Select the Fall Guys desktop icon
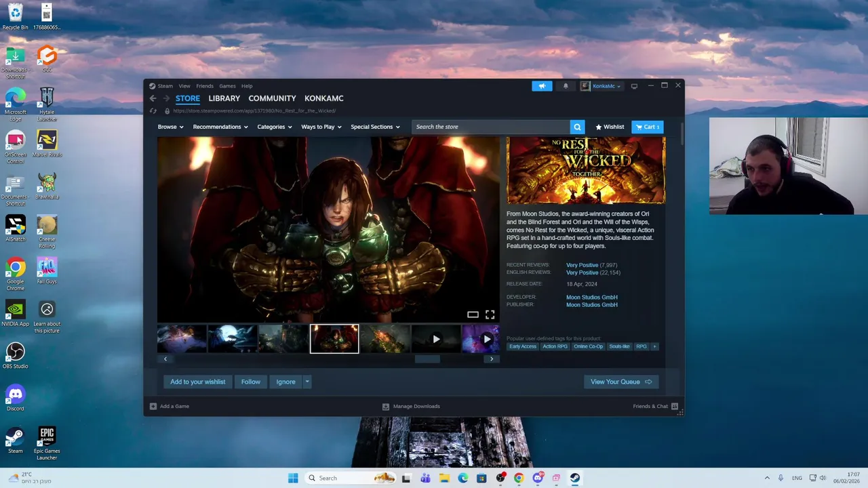Screen dimensions: 868x488 point(47,271)
